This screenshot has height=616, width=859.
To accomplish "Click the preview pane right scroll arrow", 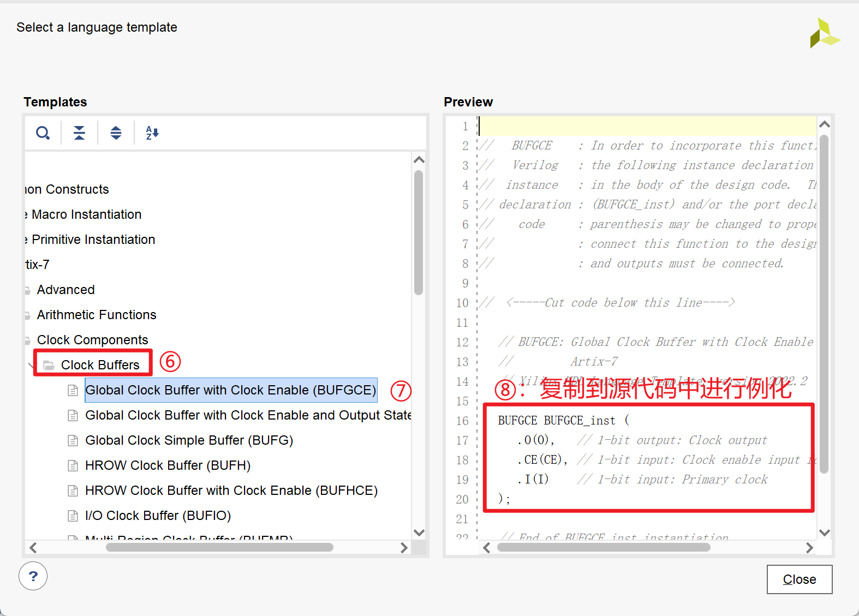I will [x=809, y=548].
